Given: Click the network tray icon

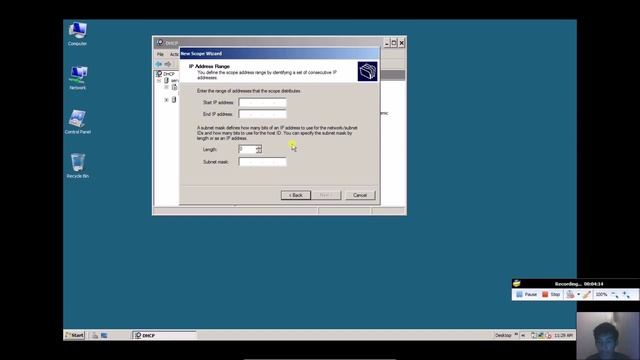Looking at the screenshot, I should coord(541,336).
